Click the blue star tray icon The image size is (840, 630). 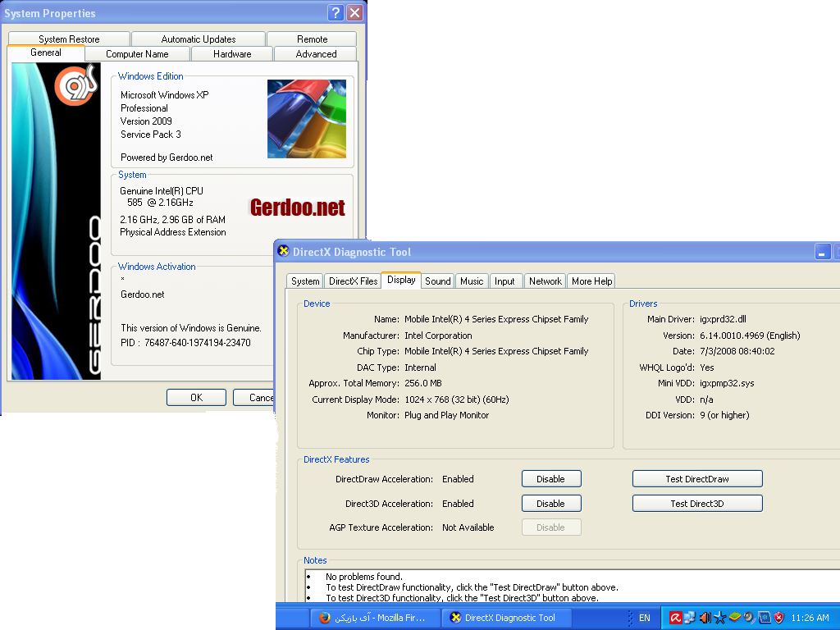pos(720,618)
